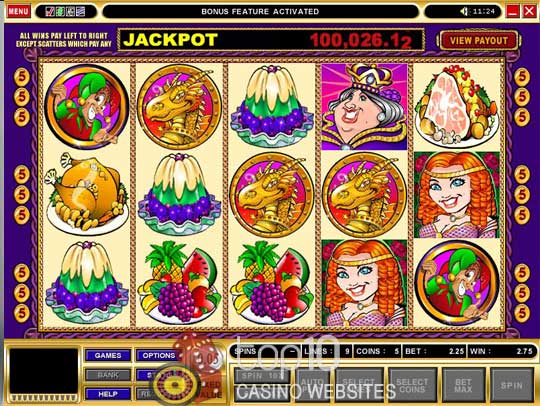
Task: Click the queen symbol on reel four
Action: (364, 107)
